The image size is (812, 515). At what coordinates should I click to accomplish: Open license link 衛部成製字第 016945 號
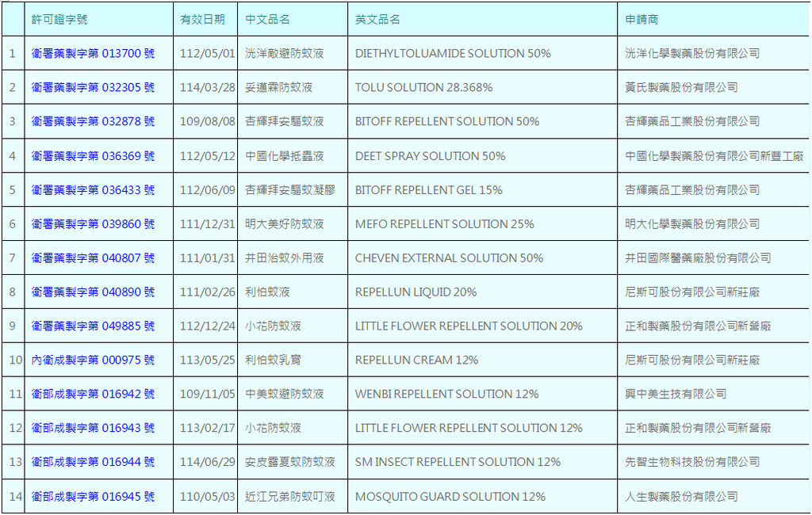pos(93,496)
